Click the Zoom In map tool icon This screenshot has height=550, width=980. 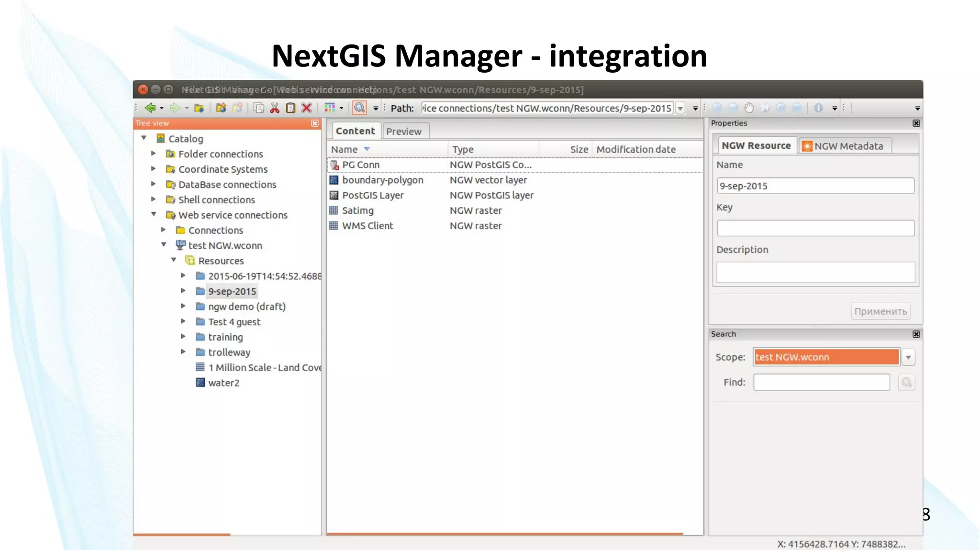pos(717,108)
